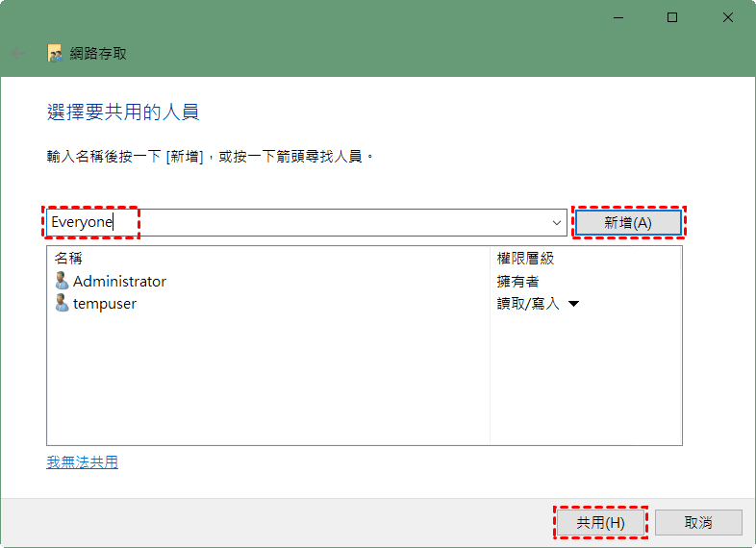Click the 選擇要共用的人員 heading
Image resolution: width=756 pixels, height=548 pixels.
click(123, 112)
